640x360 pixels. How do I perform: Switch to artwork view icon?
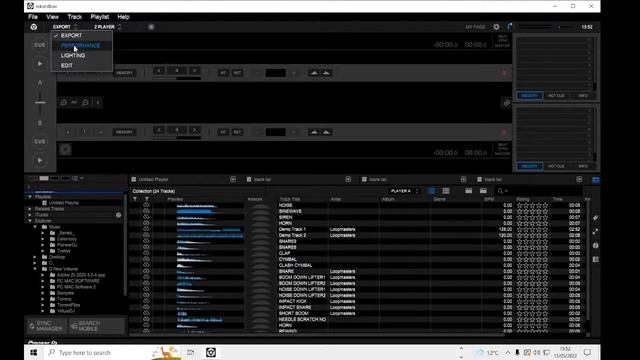coord(446,191)
